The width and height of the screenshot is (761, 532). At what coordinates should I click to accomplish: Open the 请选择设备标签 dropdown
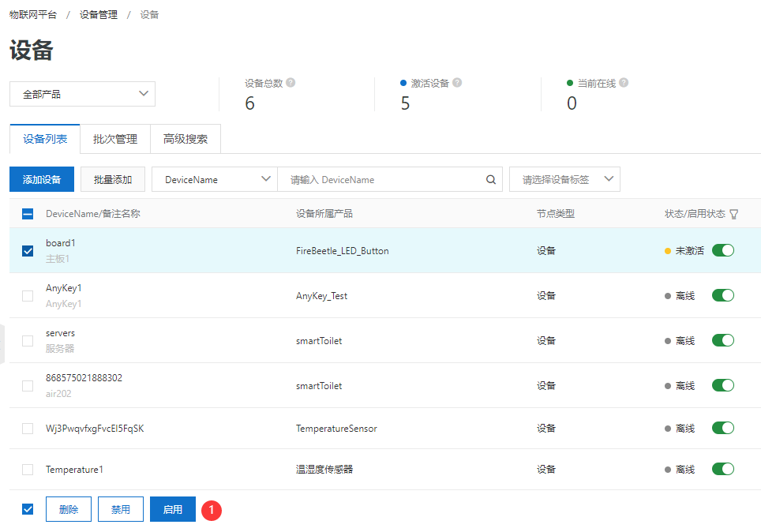tap(564, 180)
